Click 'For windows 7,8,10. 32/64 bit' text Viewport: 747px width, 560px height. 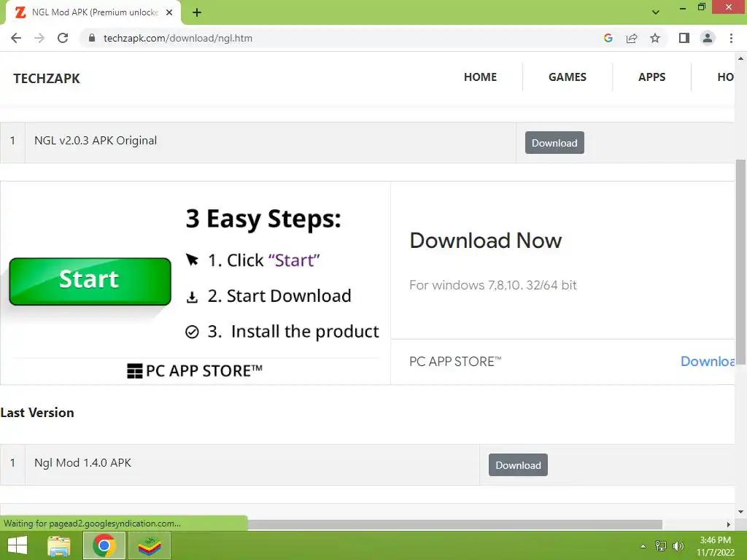coord(493,285)
